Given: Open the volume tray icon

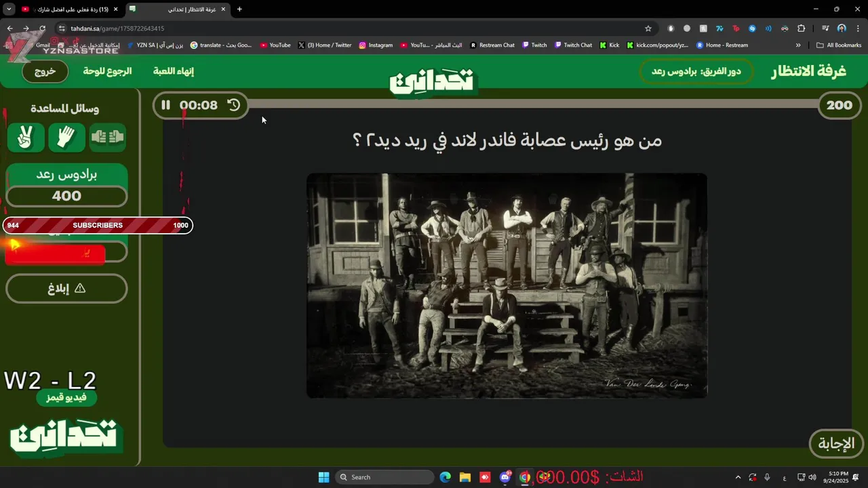Looking at the screenshot, I should tap(812, 477).
